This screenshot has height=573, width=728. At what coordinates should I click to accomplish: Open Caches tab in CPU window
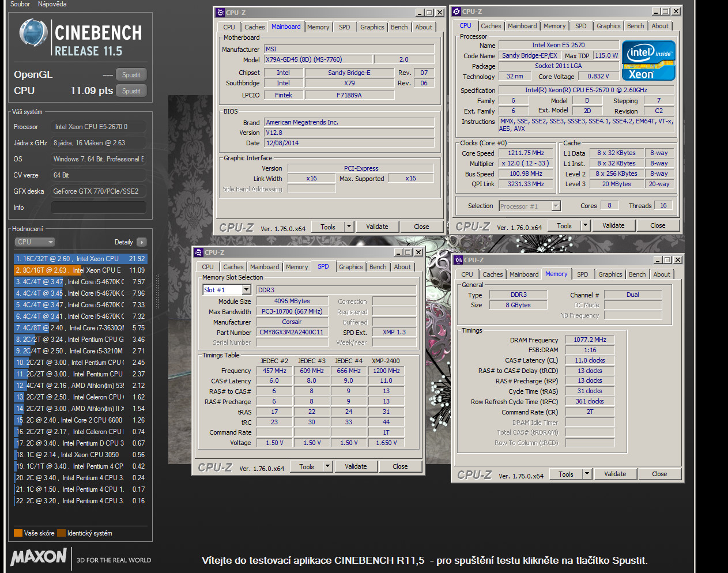click(x=491, y=26)
